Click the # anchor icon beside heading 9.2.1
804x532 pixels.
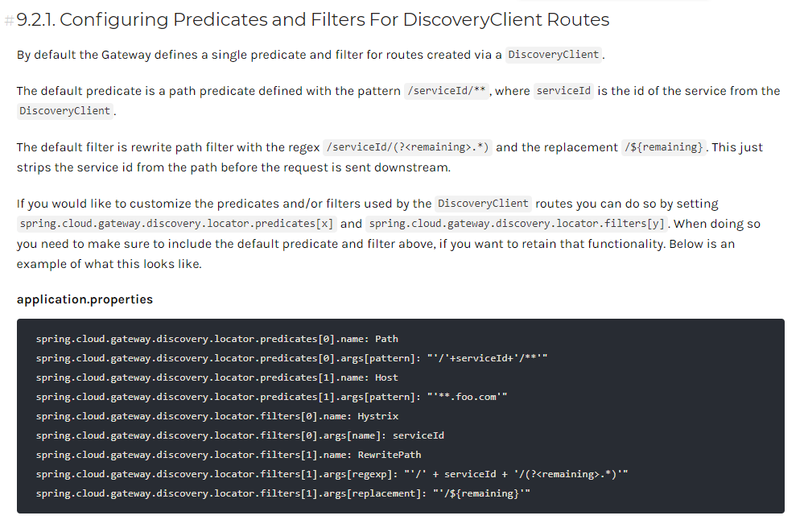[10, 21]
